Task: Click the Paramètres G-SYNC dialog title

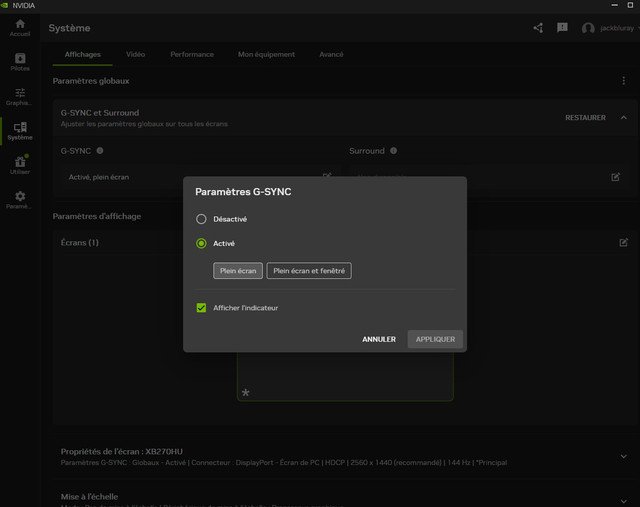Action: (243, 192)
